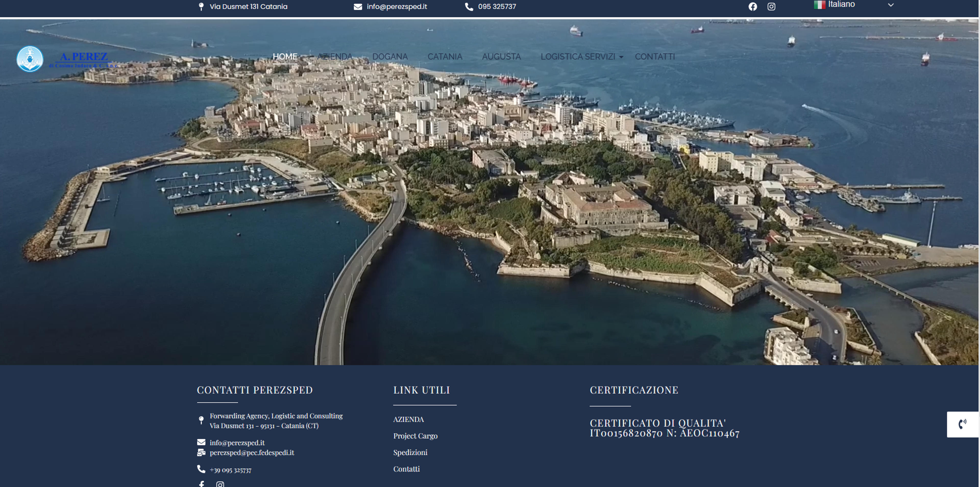
Task: Expand the Logistica Servizi submenu arrow
Action: click(621, 57)
